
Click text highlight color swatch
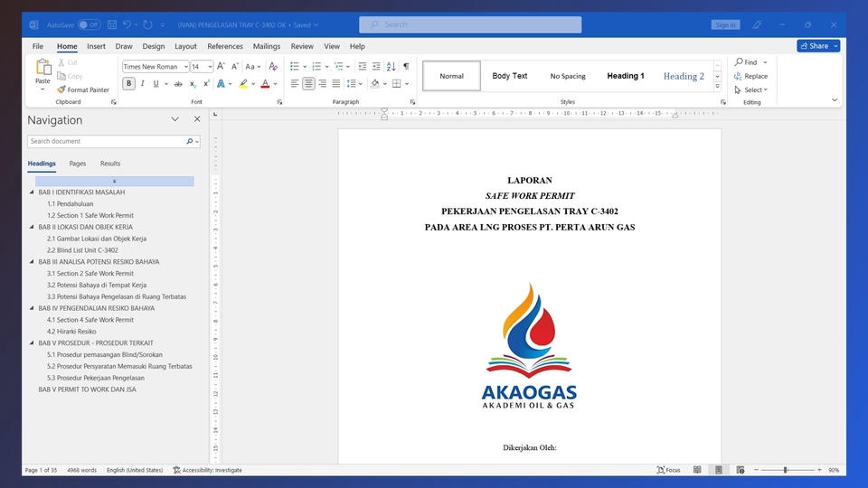[x=243, y=84]
